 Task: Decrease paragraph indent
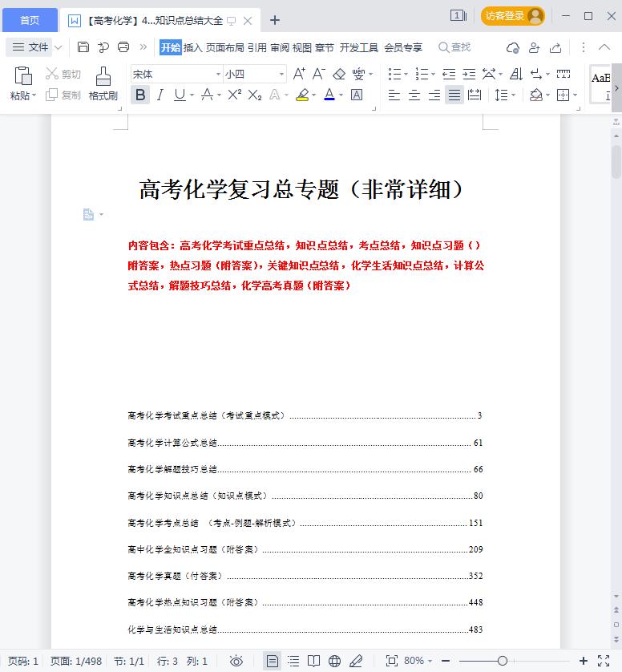(x=449, y=74)
